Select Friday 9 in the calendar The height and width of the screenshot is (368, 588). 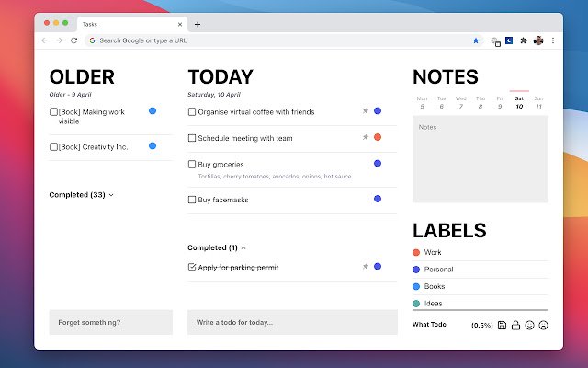[500, 102]
